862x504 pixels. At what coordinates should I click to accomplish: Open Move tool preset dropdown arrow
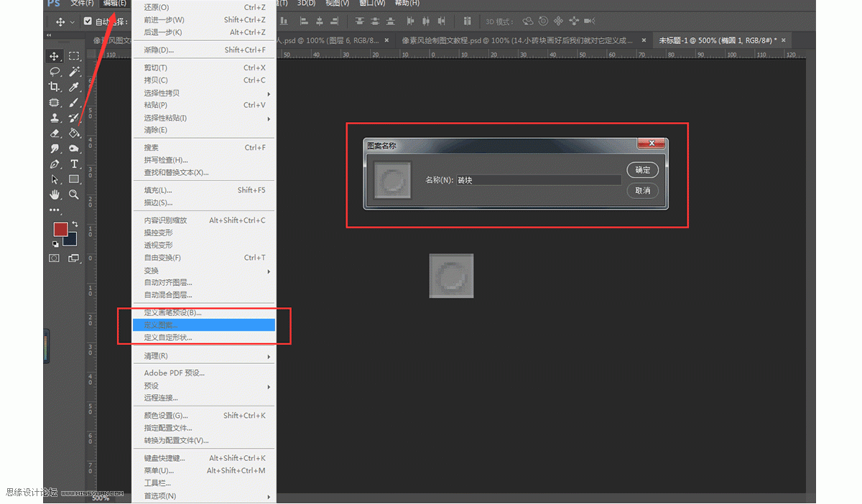point(72,22)
